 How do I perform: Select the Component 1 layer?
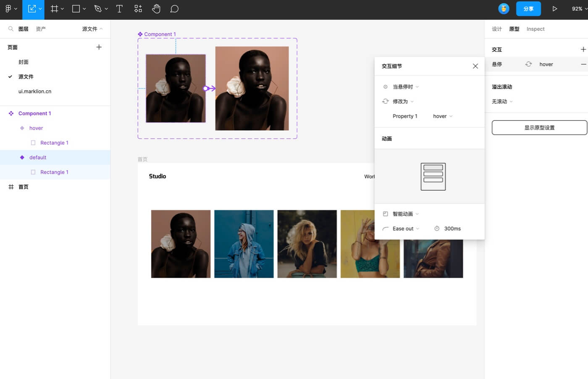pyautogui.click(x=55, y=113)
